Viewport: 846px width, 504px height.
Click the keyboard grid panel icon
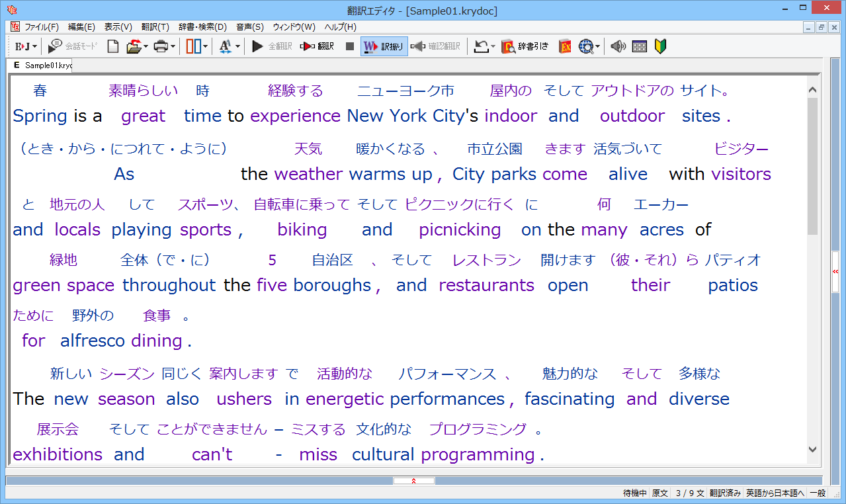(639, 46)
